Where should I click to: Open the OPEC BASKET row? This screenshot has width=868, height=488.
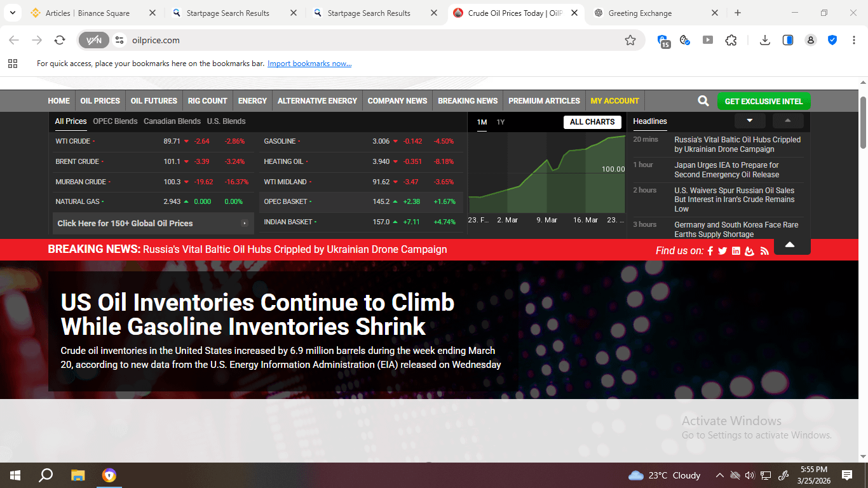[362, 201]
